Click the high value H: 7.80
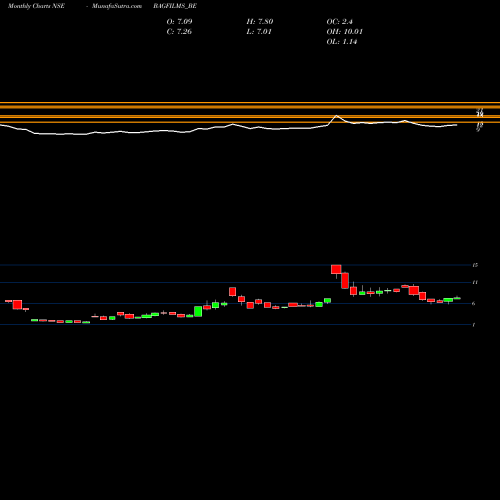The image size is (500, 500). [x=260, y=21]
